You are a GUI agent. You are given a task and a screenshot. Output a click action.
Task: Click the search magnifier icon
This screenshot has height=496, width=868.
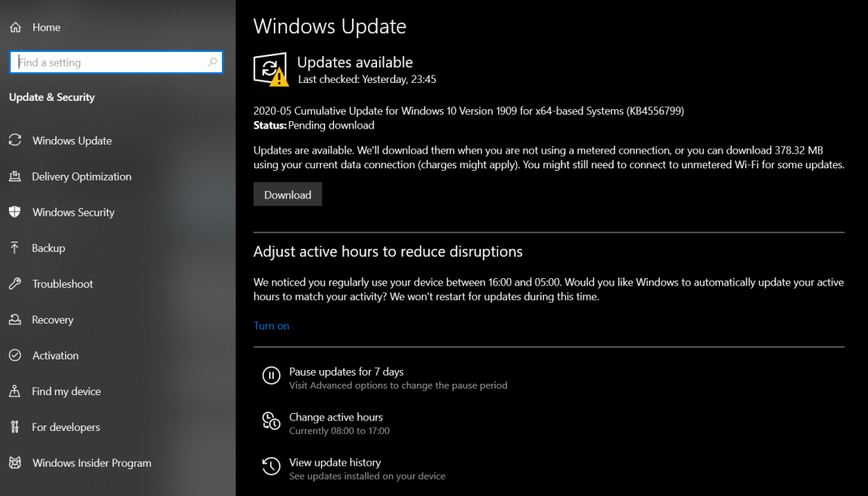213,62
